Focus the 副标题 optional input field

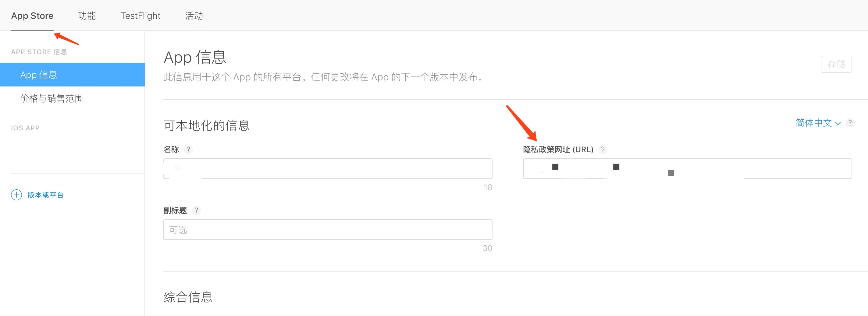tap(328, 230)
